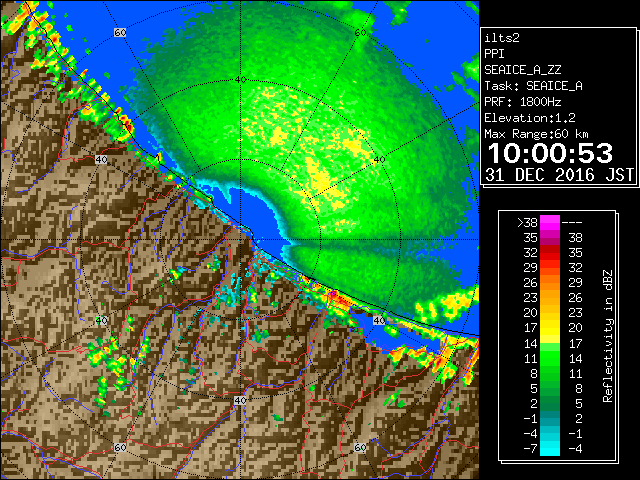Pick the magenta swatch beside >38
Image resolution: width=640 pixels, height=480 pixels.
pyautogui.click(x=550, y=222)
